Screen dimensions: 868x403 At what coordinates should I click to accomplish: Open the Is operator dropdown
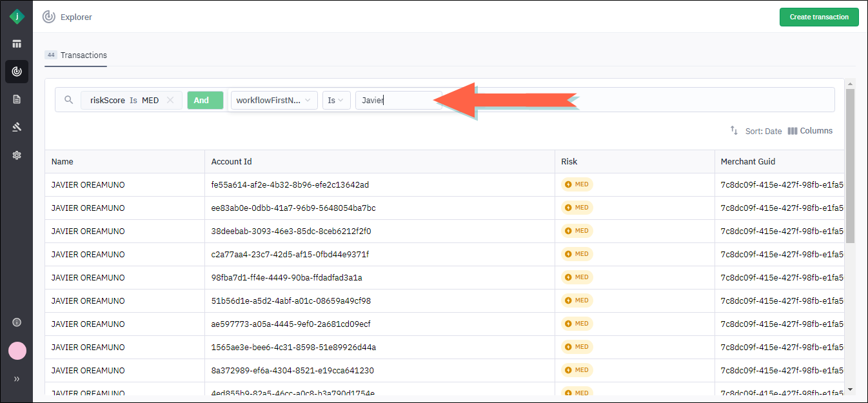coord(336,100)
